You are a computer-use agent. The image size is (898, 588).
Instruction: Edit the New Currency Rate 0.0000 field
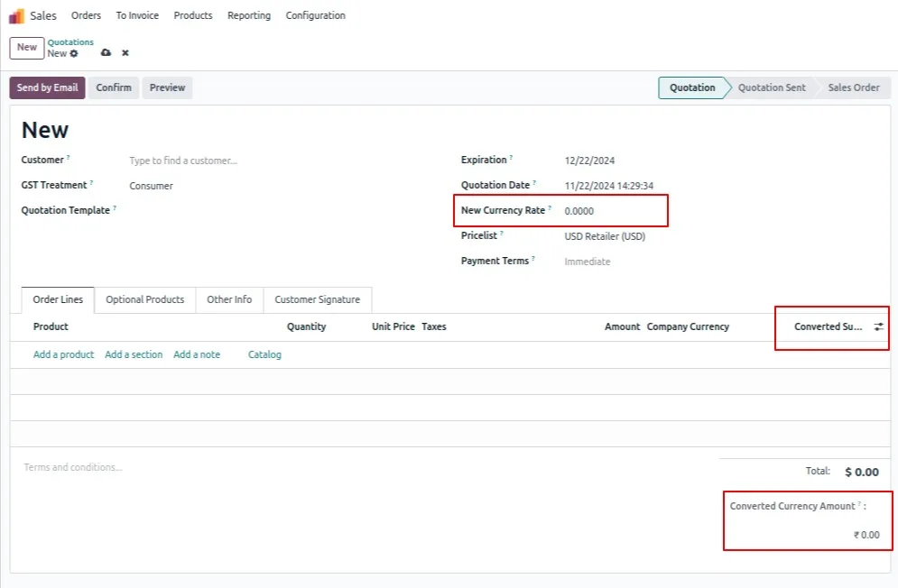coord(579,211)
